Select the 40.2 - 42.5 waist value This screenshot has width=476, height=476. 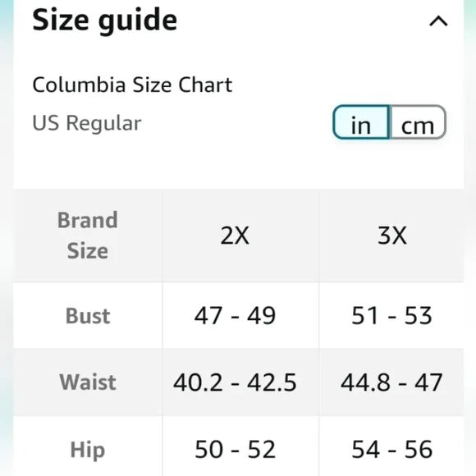click(235, 382)
